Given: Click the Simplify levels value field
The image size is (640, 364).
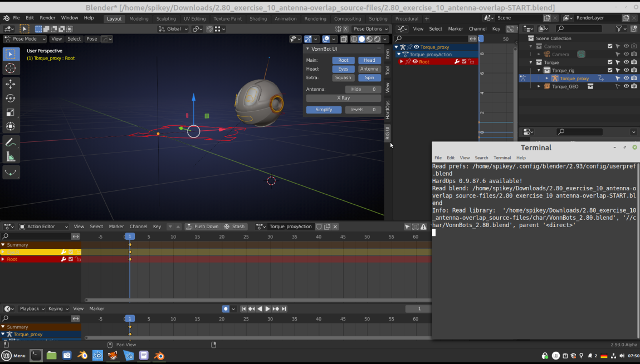Looking at the screenshot, I should [x=363, y=110].
